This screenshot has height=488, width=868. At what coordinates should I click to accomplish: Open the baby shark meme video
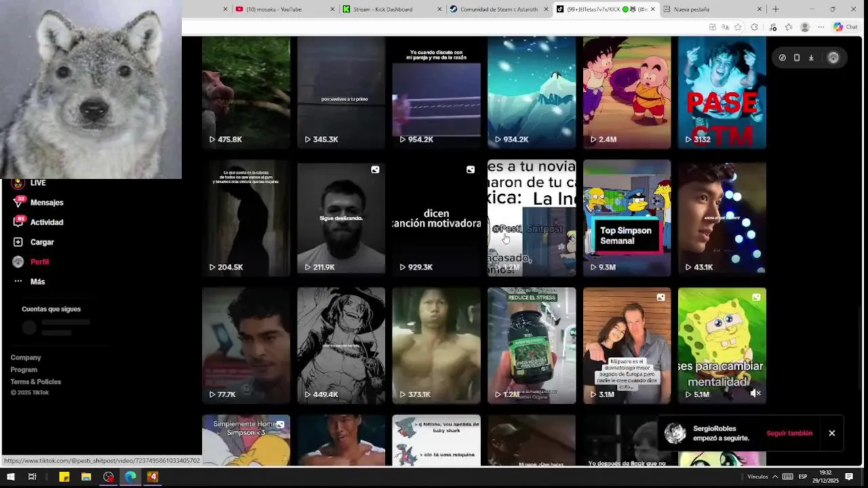pyautogui.click(x=436, y=441)
